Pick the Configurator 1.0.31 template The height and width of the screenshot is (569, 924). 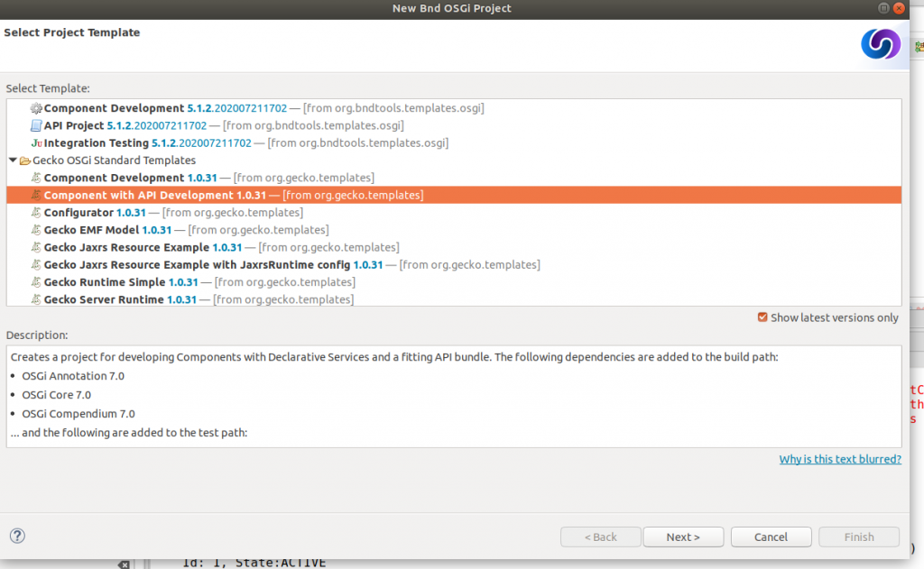[454, 213]
